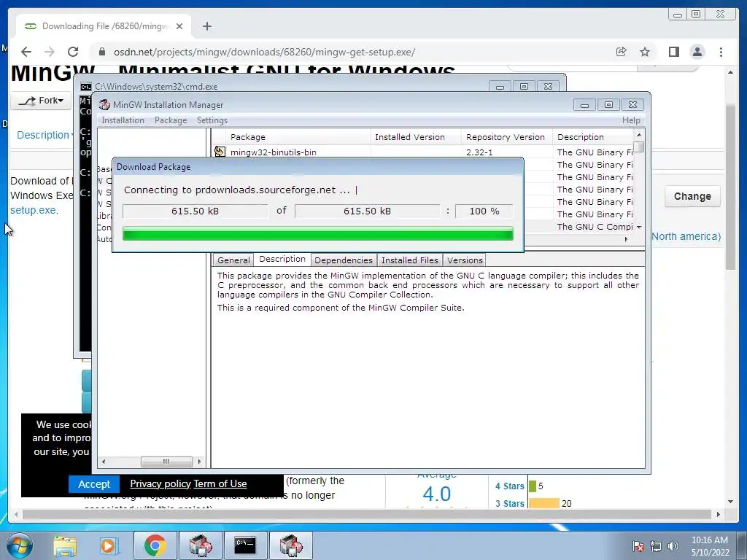Image resolution: width=747 pixels, height=560 pixels.
Task: Open the Term of Use link
Action: click(x=220, y=484)
